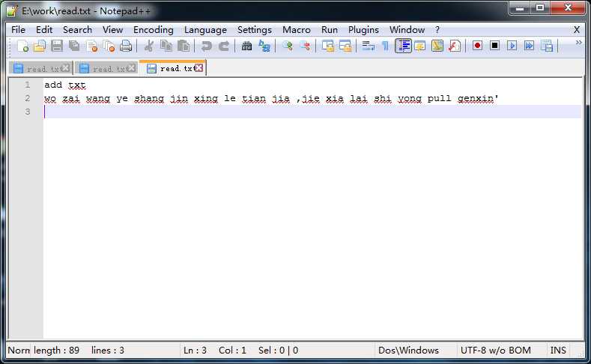Open the Search menu
This screenshot has height=364, width=591.
pos(77,30)
